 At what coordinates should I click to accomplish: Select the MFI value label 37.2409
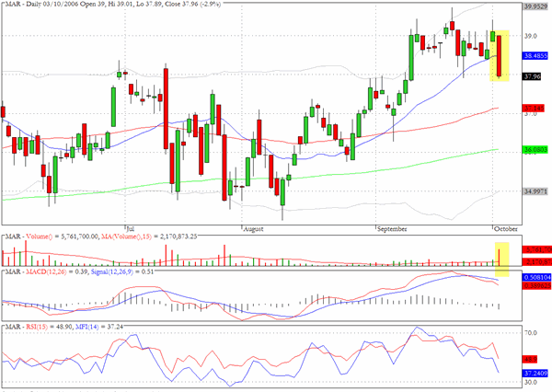(x=535, y=373)
